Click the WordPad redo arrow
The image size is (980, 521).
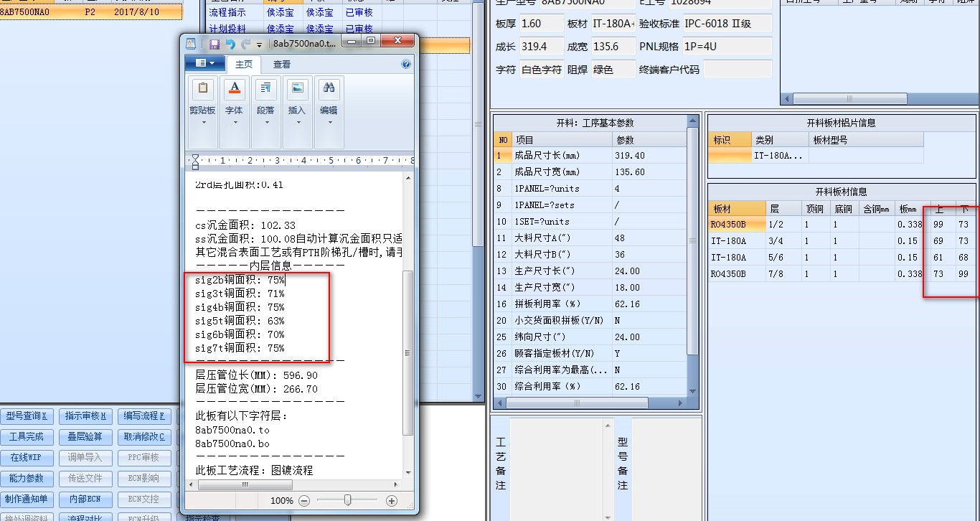click(x=246, y=44)
